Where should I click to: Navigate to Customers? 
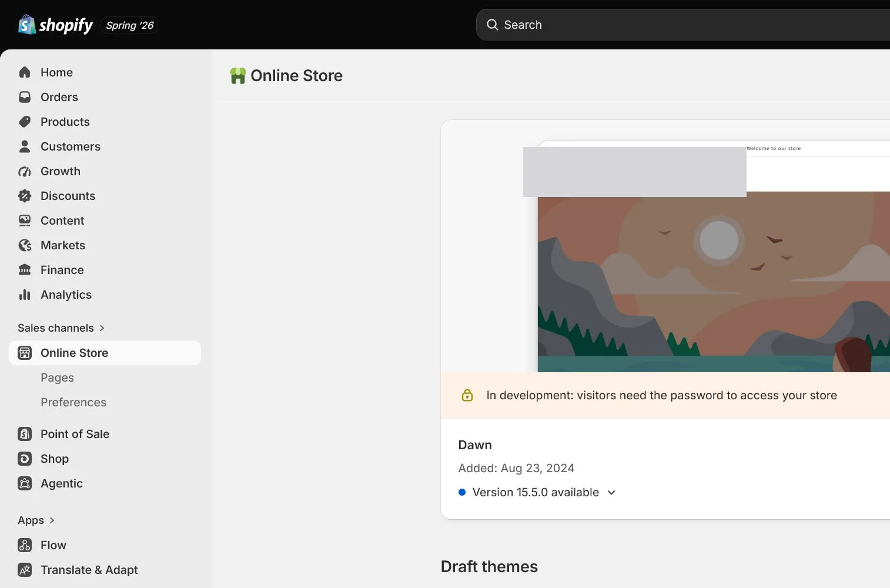click(x=105, y=146)
